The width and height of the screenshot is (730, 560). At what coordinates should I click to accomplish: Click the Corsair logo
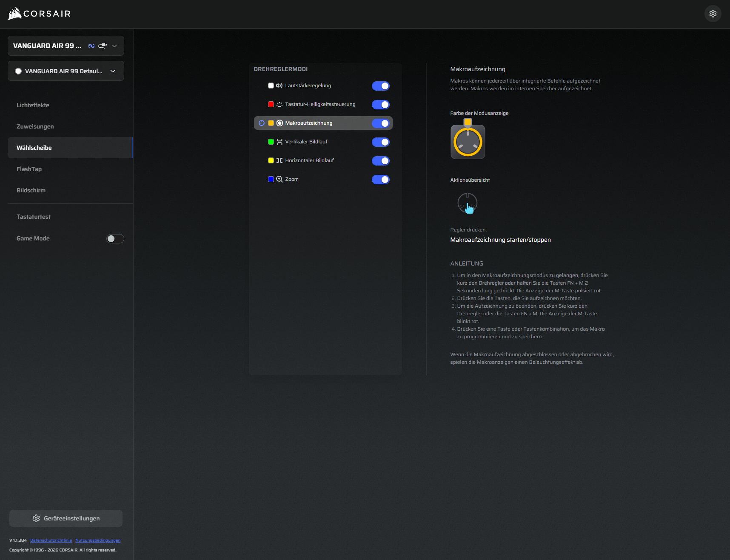tap(39, 14)
